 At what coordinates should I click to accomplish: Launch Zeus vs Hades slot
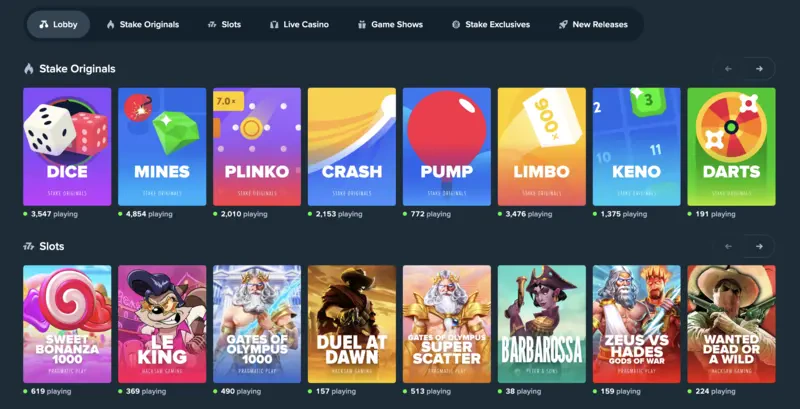pyautogui.click(x=637, y=324)
